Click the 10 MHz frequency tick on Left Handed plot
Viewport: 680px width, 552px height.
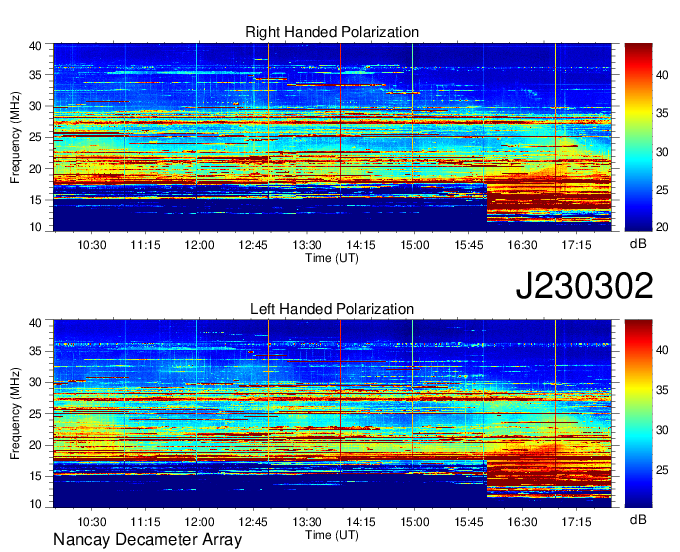tap(36, 504)
